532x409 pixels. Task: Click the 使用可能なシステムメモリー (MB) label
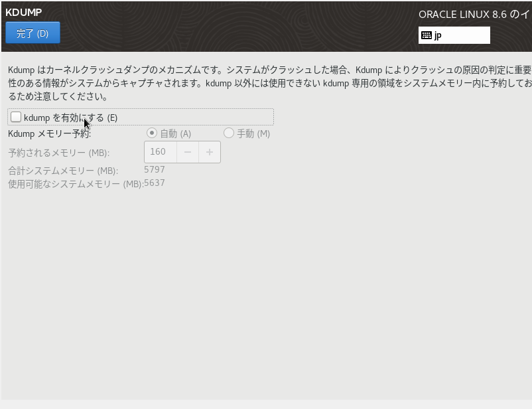[76, 184]
